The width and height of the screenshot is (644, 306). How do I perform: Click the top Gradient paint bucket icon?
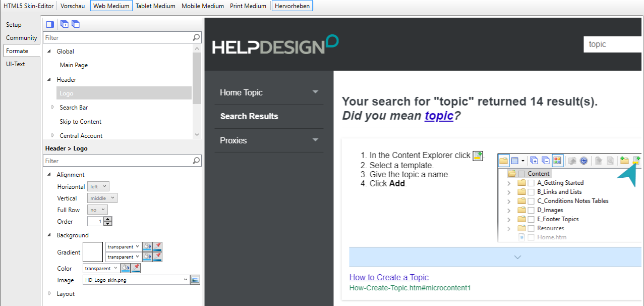click(x=147, y=247)
